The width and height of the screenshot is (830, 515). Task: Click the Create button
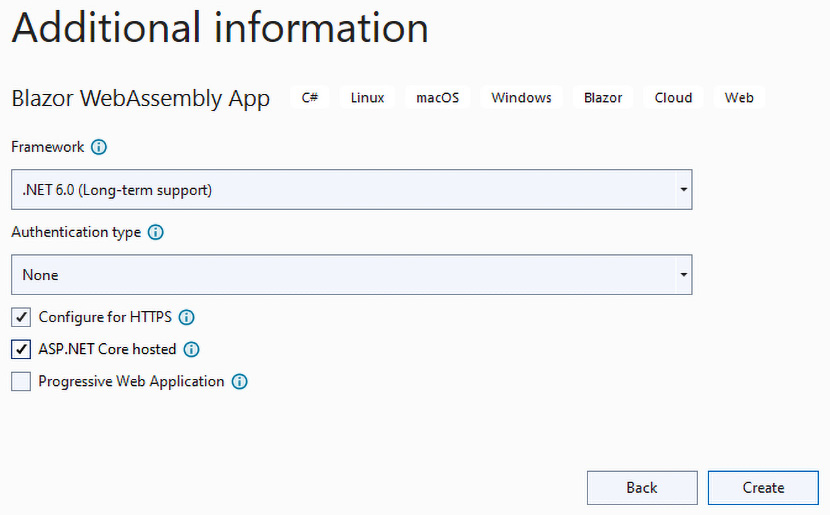763,487
